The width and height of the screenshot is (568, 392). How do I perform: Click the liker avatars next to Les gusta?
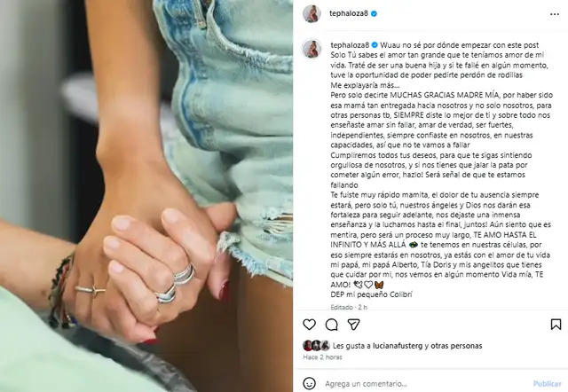[316, 346]
